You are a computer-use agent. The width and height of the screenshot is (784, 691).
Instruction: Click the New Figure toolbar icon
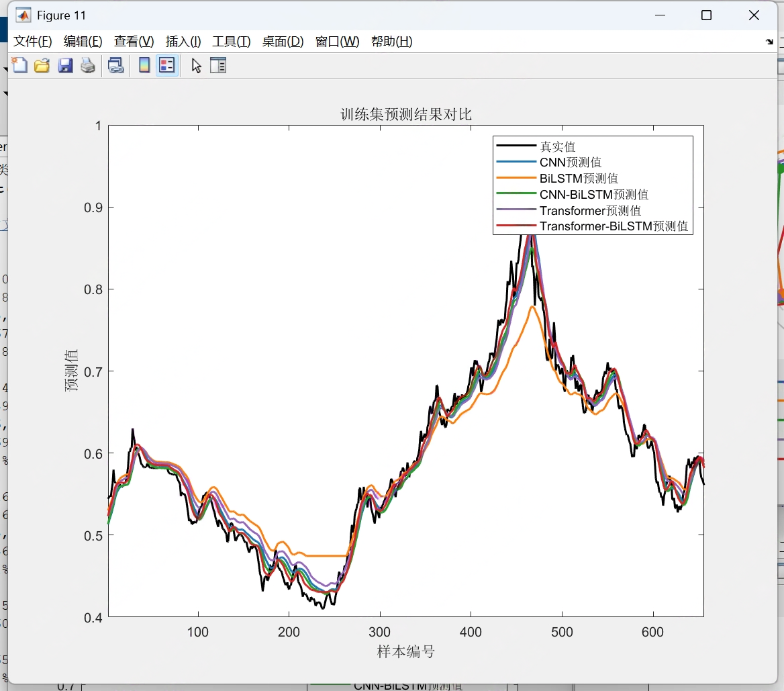(19, 66)
